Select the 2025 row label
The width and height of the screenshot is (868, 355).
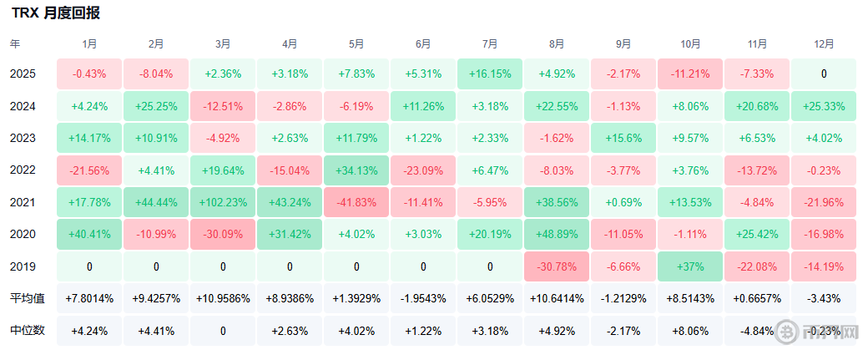(x=23, y=74)
